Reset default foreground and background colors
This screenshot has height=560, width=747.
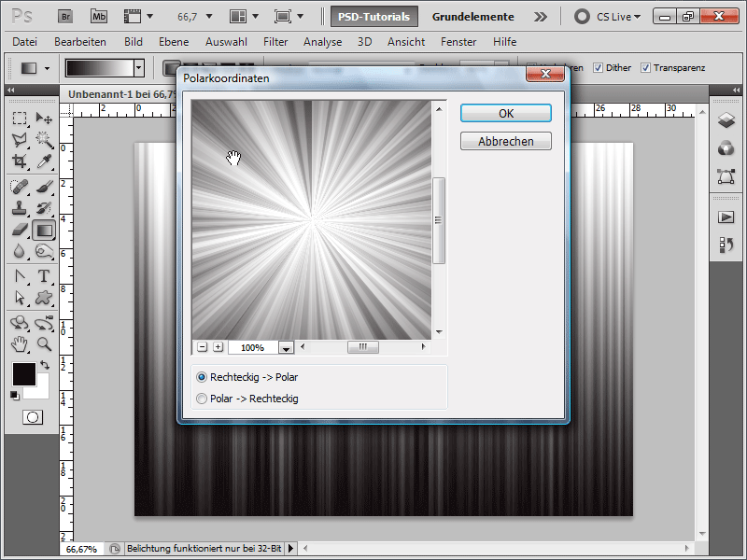[15, 395]
